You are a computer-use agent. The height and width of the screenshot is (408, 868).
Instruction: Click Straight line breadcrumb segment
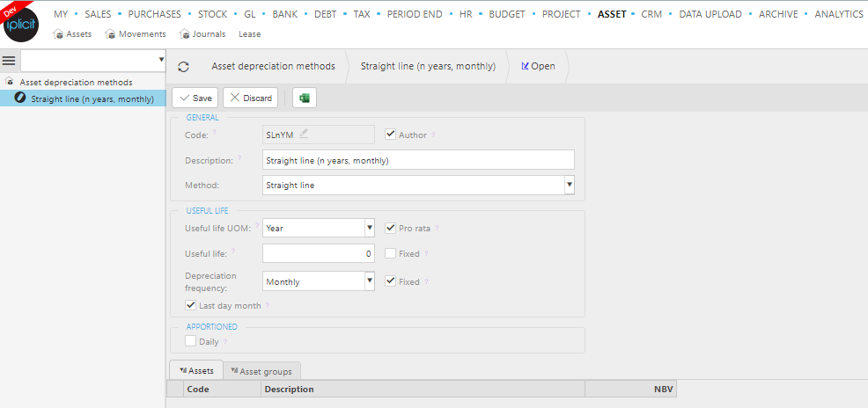tap(428, 66)
